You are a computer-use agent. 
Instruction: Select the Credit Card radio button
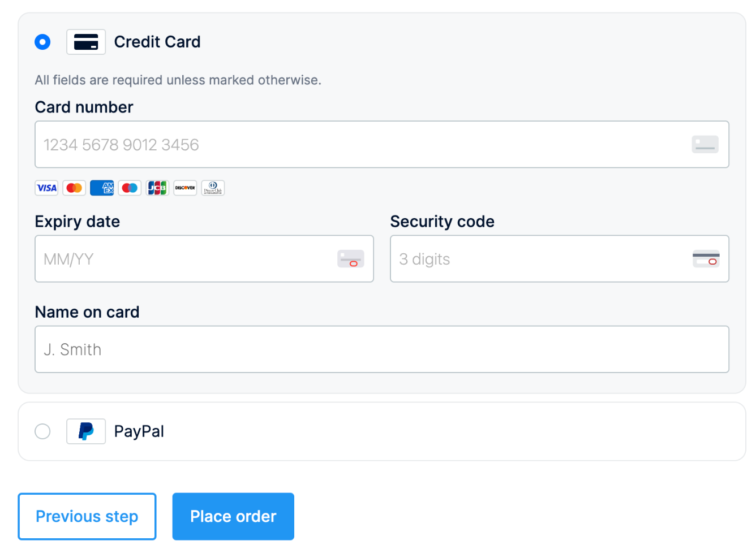42,42
